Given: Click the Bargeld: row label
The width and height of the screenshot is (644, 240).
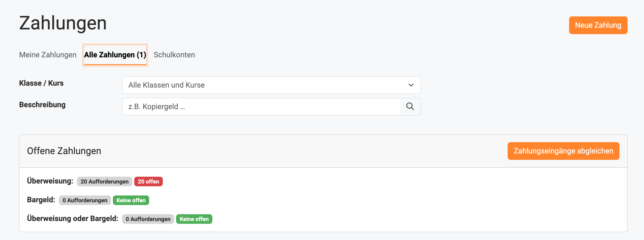Looking at the screenshot, I should [41, 200].
